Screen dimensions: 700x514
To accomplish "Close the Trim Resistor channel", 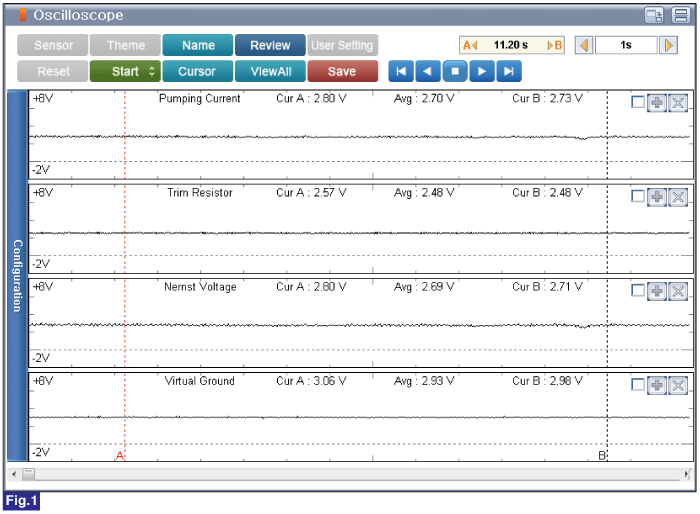I will [x=678, y=196].
